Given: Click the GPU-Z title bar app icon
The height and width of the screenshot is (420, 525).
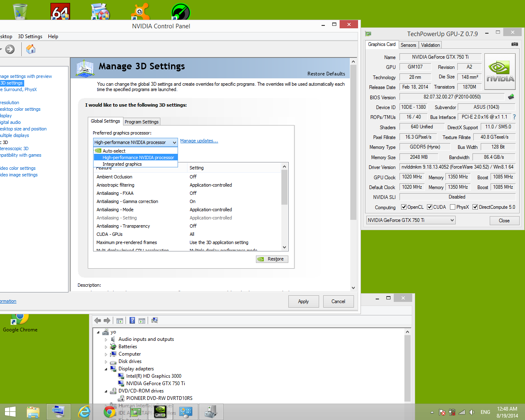Looking at the screenshot, I should [x=368, y=34].
